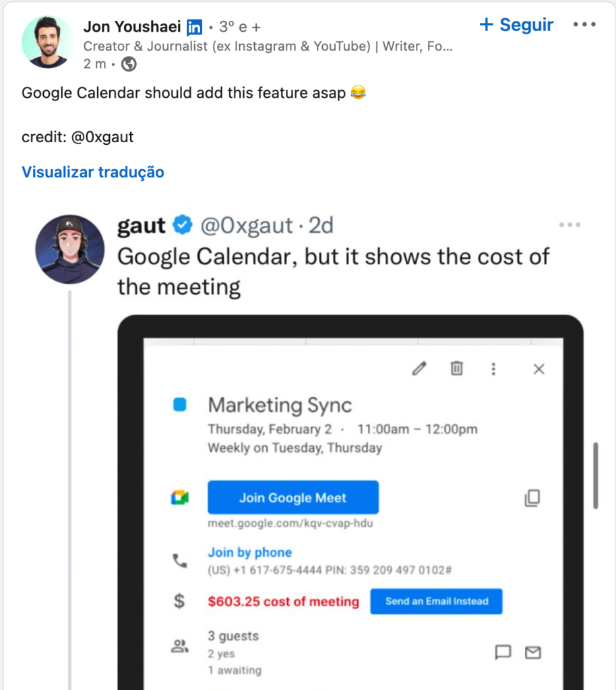Image resolution: width=616 pixels, height=690 pixels.
Task: Click the blue Marketing Sync color swatch
Action: coord(179,404)
